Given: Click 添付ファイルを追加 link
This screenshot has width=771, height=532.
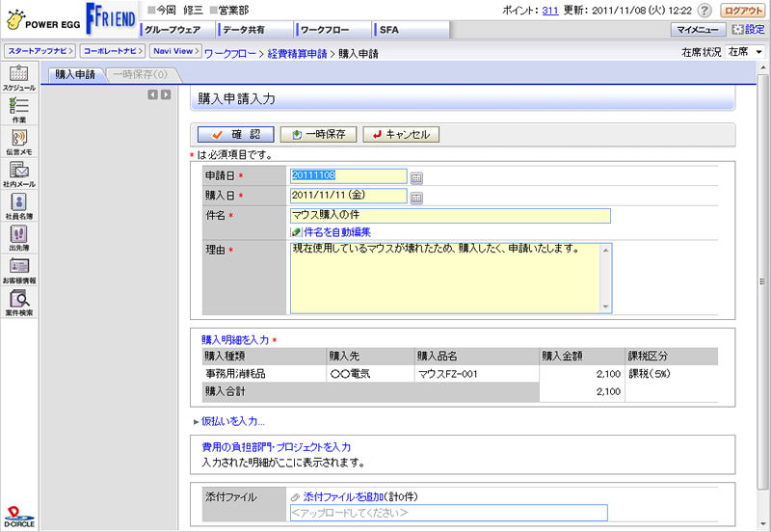Looking at the screenshot, I should click(343, 497).
